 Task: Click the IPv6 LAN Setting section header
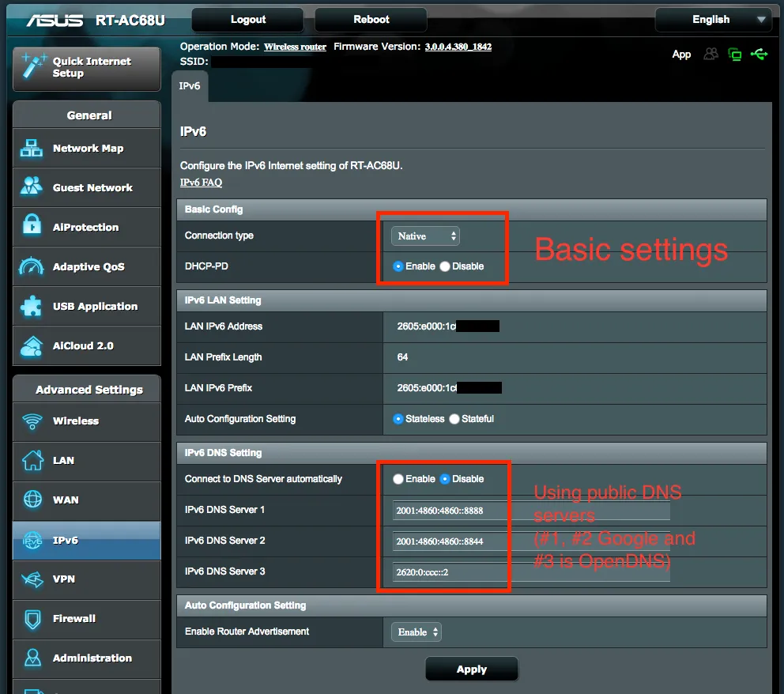pyautogui.click(x=472, y=300)
